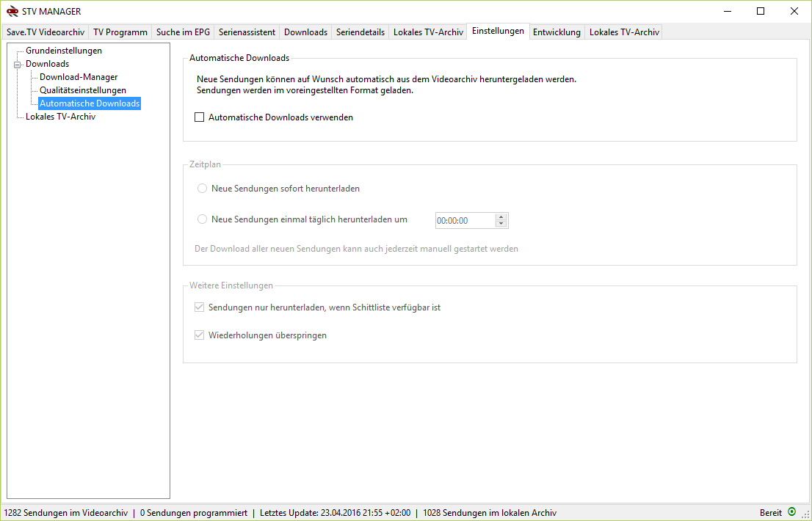This screenshot has height=521, width=812.
Task: Switch to the TV Programm tab
Action: point(120,32)
